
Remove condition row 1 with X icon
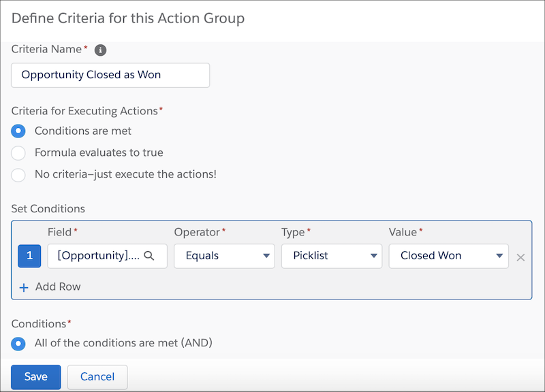(520, 257)
